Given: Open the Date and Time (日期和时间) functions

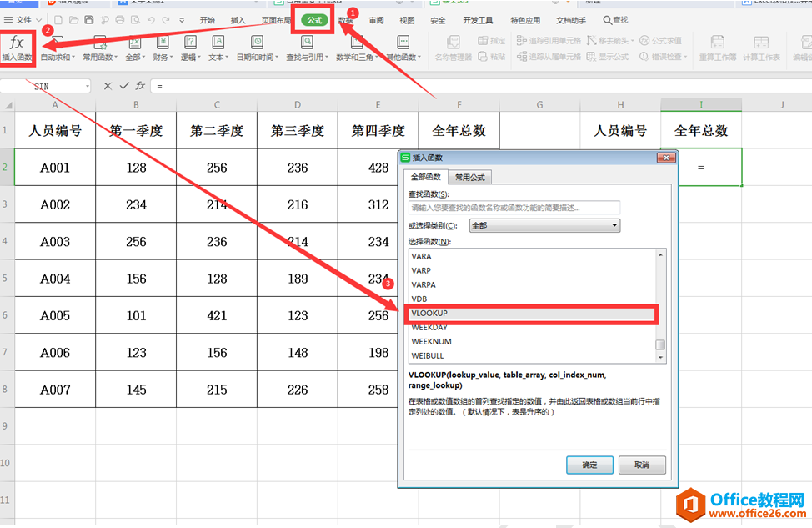Looking at the screenshot, I should [258, 49].
